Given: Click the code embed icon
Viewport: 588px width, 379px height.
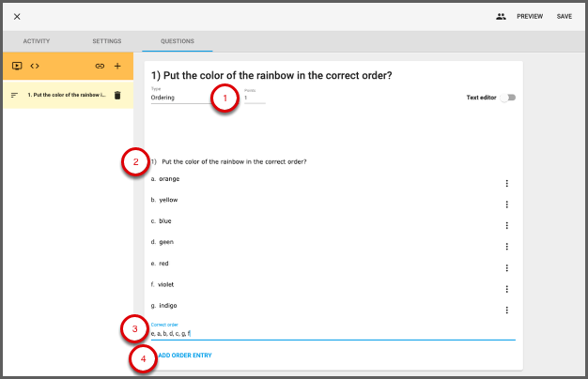Looking at the screenshot, I should pyautogui.click(x=35, y=66).
